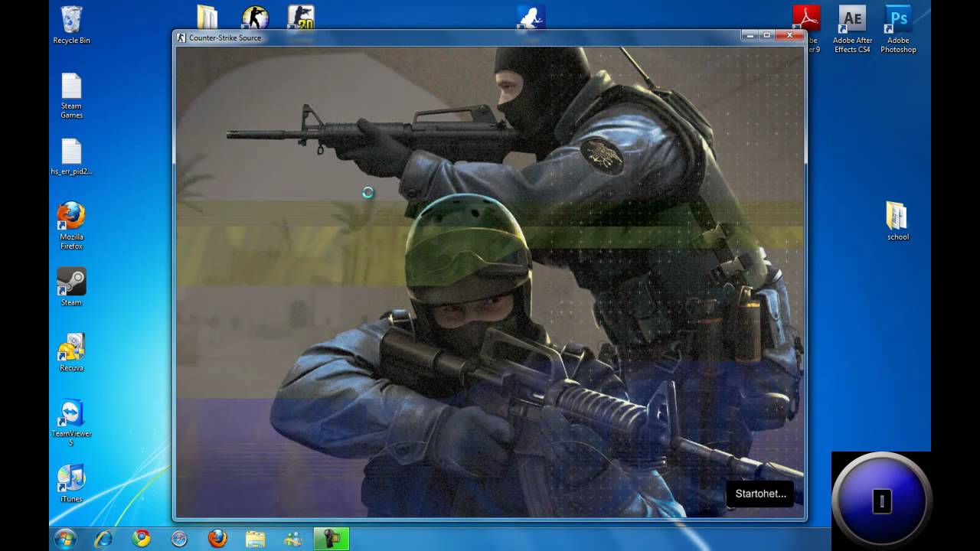Launch iTunes from the desktop
The height and width of the screenshot is (551, 980).
(71, 484)
